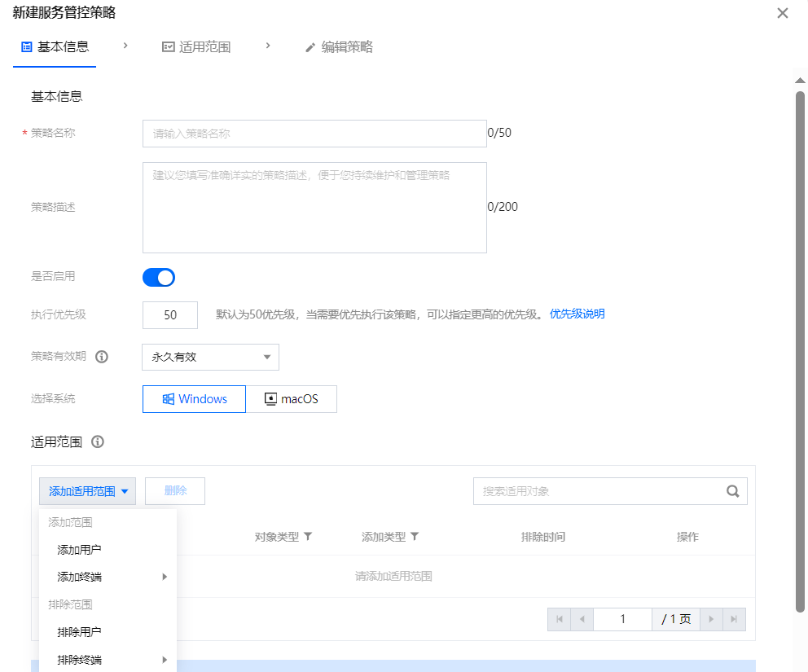
Task: Click the filter icon next to 添加类型
Action: 415,537
